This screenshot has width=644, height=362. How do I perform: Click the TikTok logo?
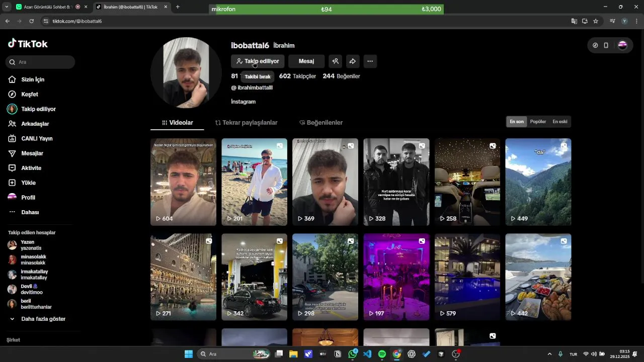(x=28, y=44)
